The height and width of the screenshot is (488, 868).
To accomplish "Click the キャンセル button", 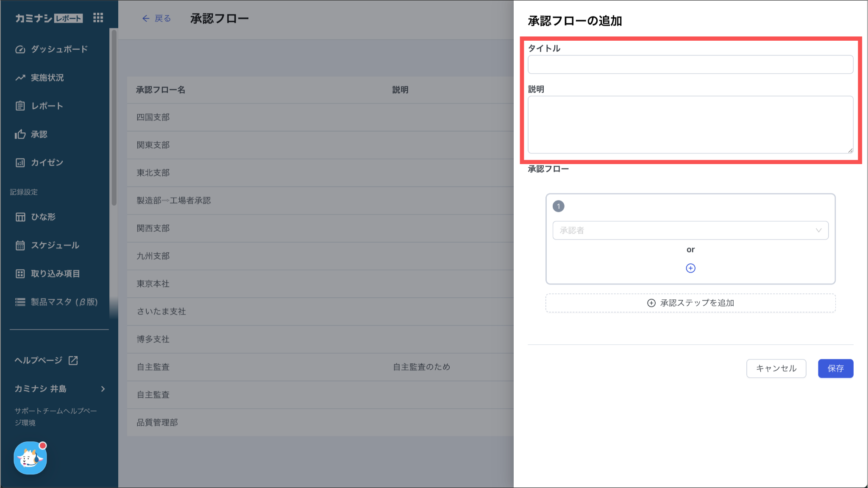I will coord(776,368).
